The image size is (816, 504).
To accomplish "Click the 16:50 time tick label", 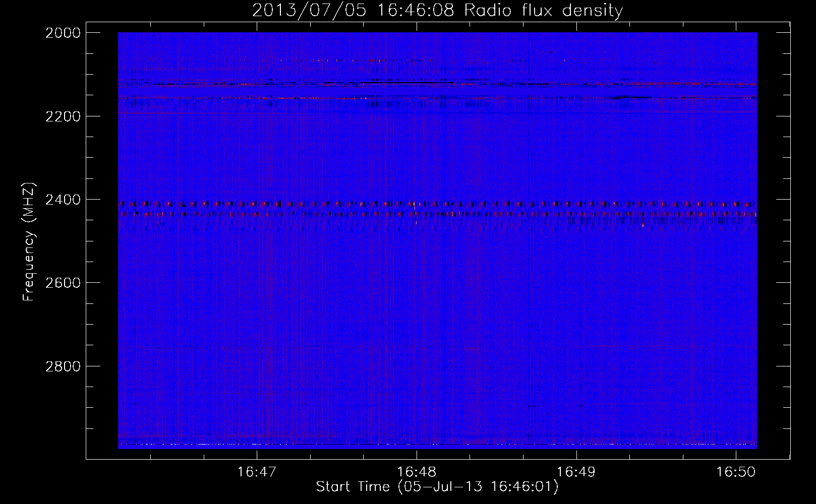I will [x=736, y=472].
